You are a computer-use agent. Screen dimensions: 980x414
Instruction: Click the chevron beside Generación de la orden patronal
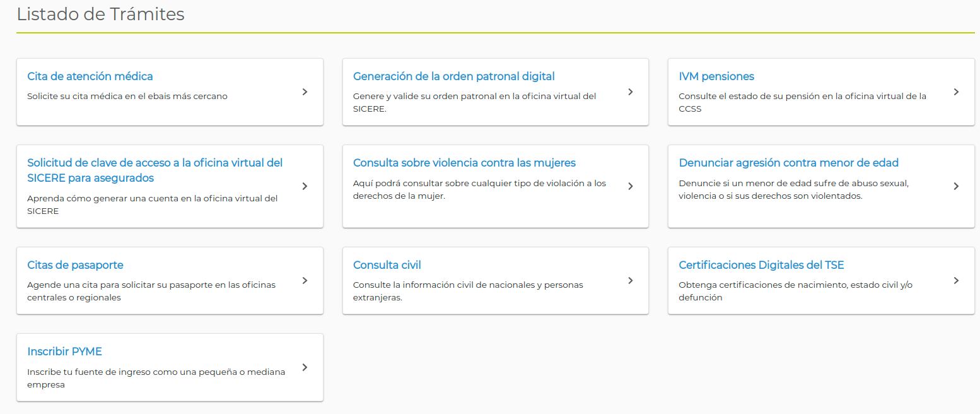coord(631,92)
